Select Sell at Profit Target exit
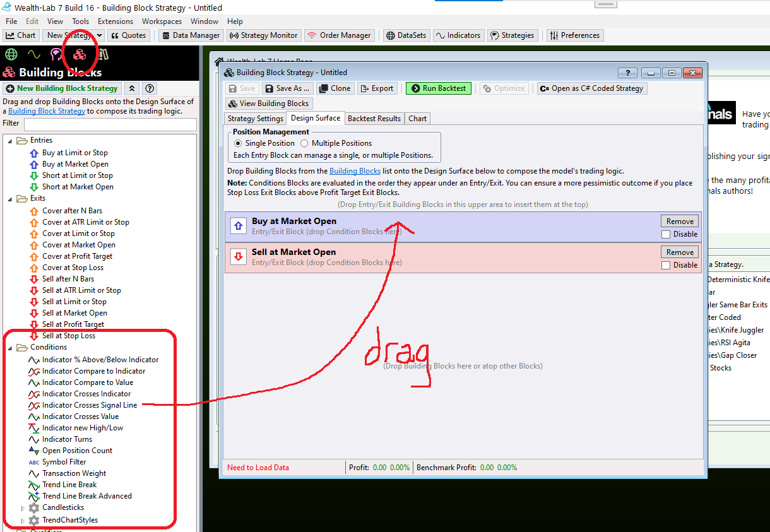 (73, 324)
